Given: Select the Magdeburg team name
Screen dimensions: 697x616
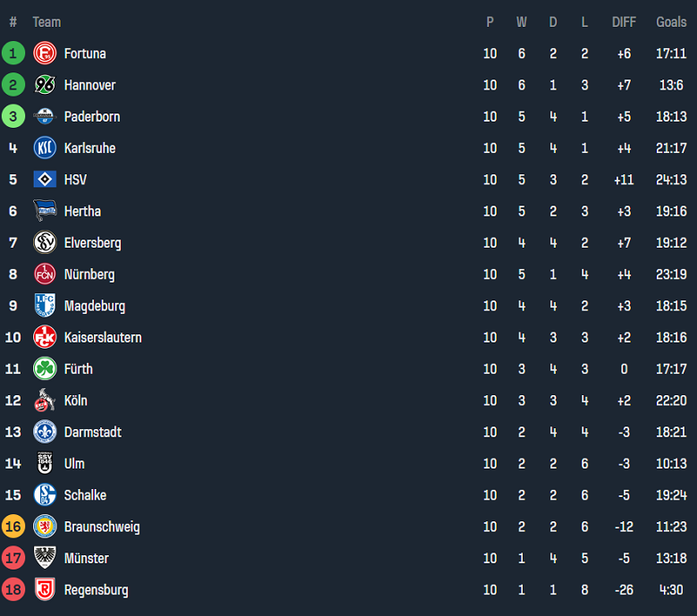Looking at the screenshot, I should [95, 306].
